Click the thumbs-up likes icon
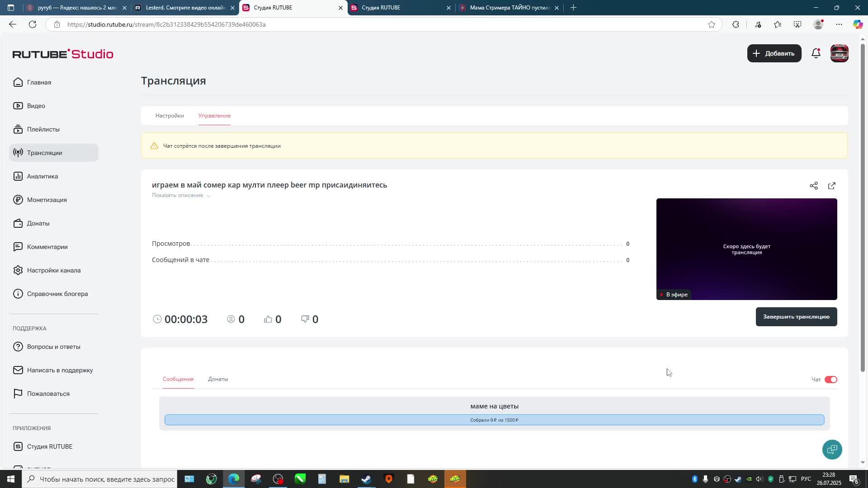868x488 pixels. (268, 319)
